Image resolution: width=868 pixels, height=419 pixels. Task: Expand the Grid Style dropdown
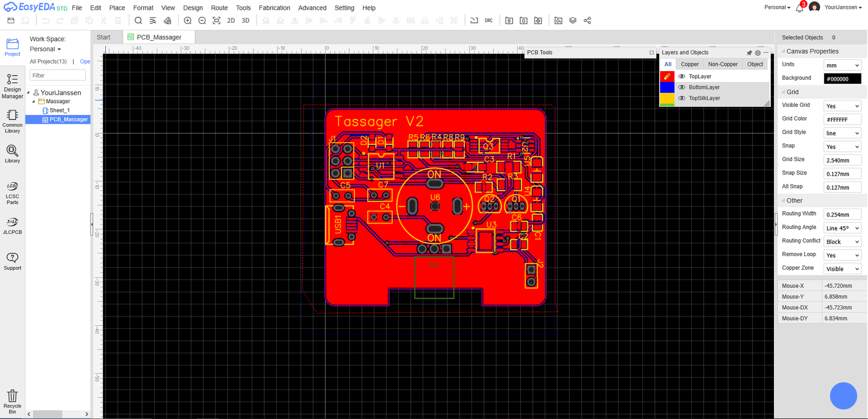842,133
